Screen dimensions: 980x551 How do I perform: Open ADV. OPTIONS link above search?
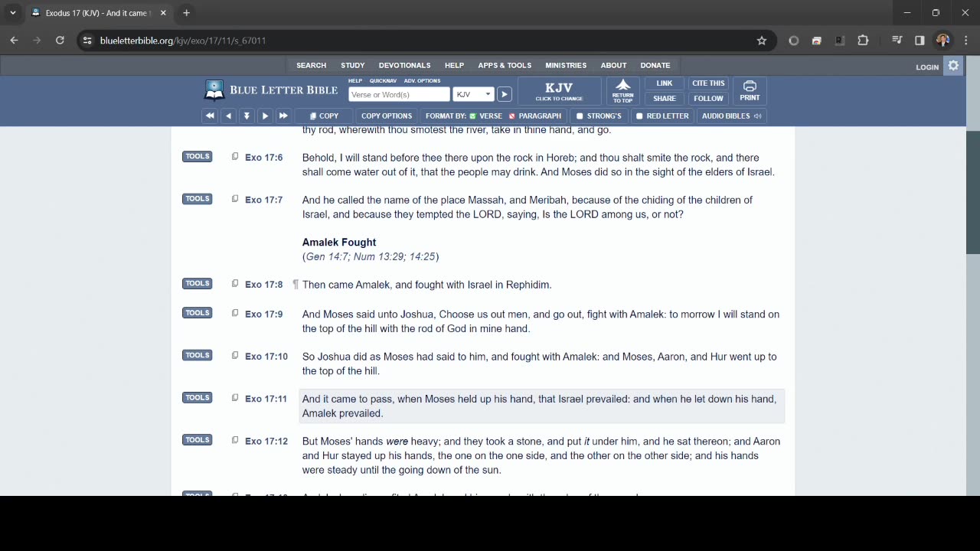point(423,81)
